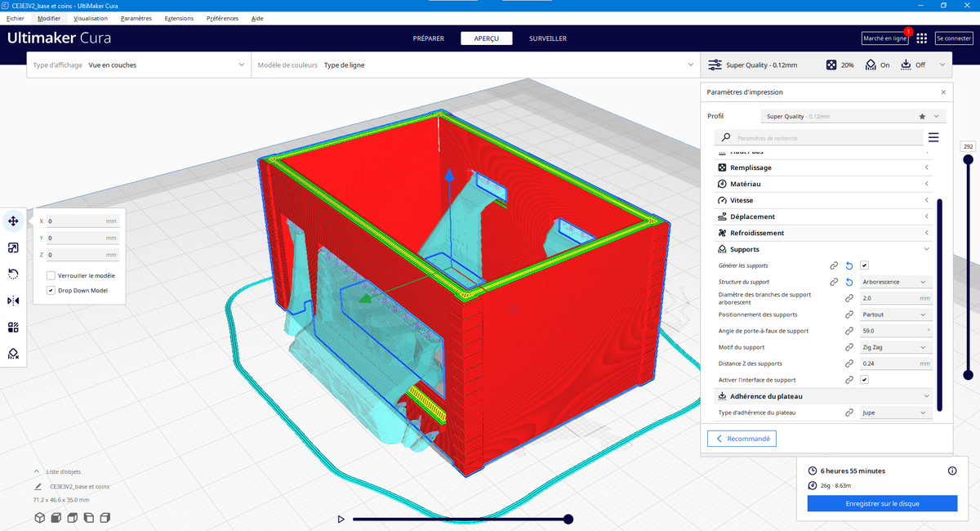The height and width of the screenshot is (531, 980).
Task: Open the Structure du support dropdown
Action: coord(896,282)
